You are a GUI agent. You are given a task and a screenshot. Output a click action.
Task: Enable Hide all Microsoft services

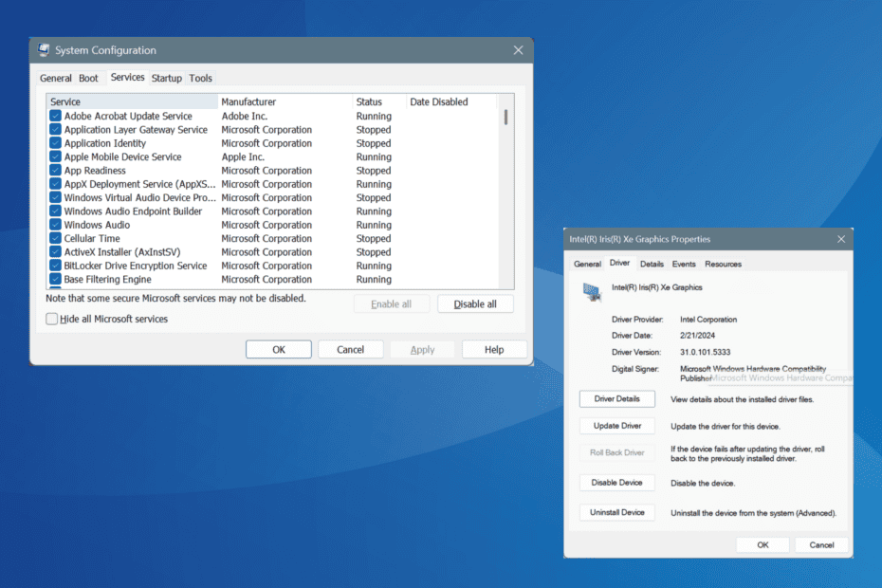[x=52, y=319]
